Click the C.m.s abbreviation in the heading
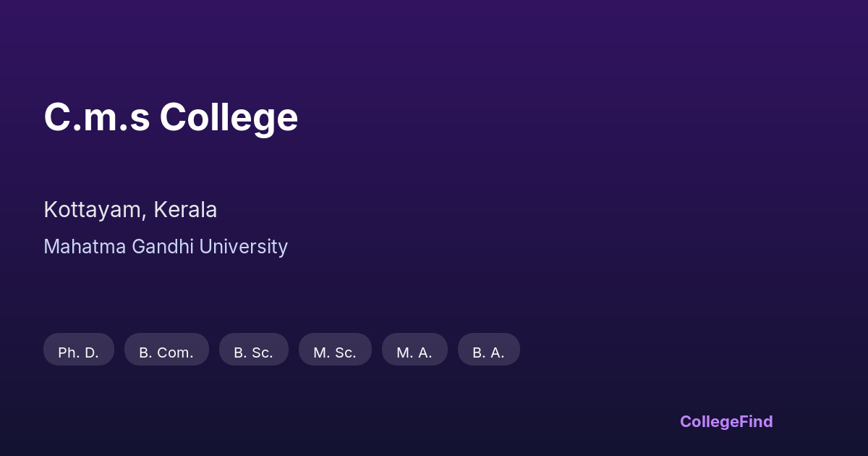Viewport: 868px width, 456px height. pyautogui.click(x=97, y=117)
